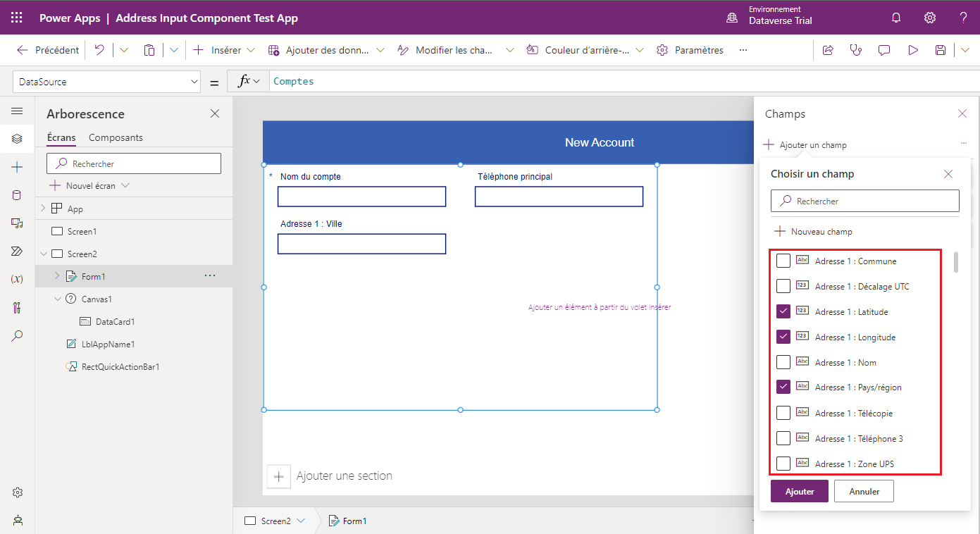Open the Search magnifier in sidebar
Screen dimensions: 980x534
pos(17,336)
